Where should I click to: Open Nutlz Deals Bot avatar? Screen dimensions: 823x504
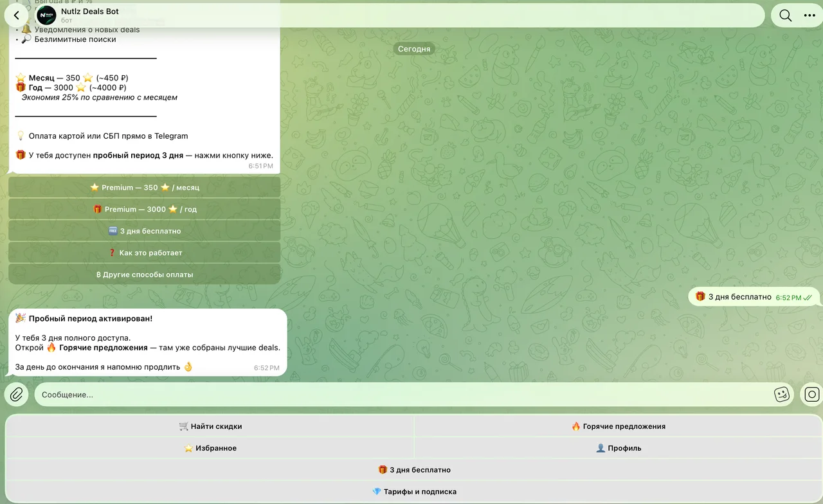(x=46, y=15)
